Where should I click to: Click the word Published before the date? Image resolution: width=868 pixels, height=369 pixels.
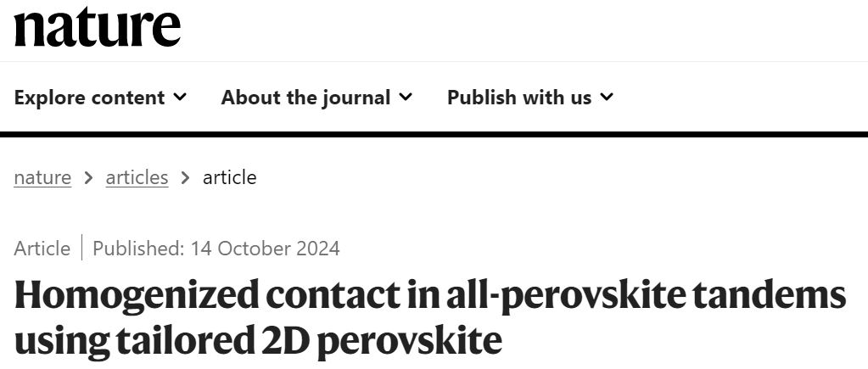point(136,249)
